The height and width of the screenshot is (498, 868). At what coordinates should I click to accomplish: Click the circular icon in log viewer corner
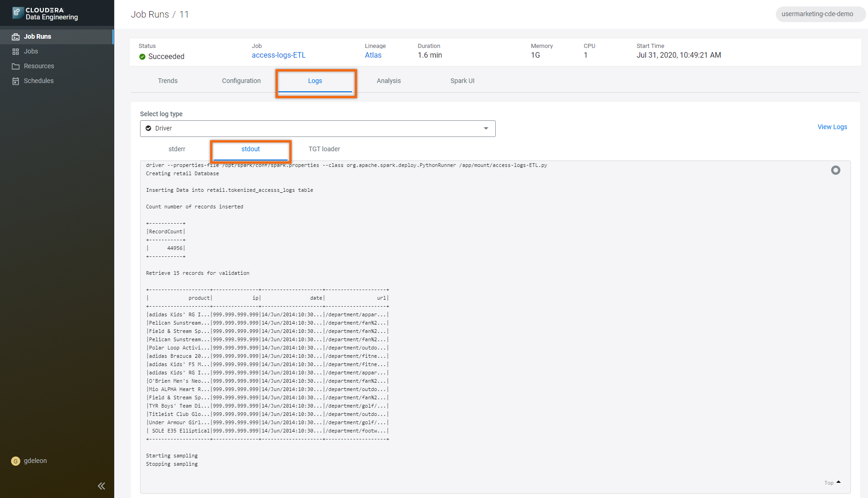(835, 170)
